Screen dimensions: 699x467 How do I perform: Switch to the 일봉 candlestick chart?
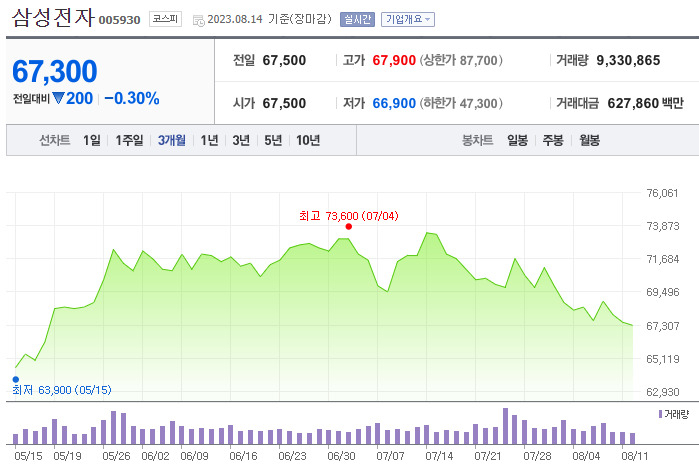[518, 140]
